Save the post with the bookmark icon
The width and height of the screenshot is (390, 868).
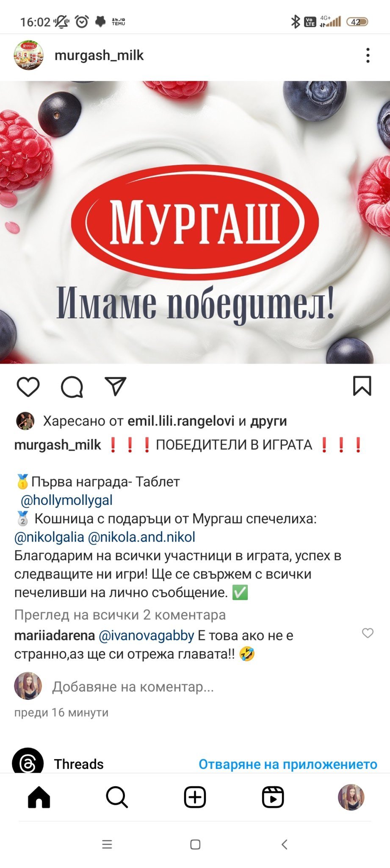[362, 386]
